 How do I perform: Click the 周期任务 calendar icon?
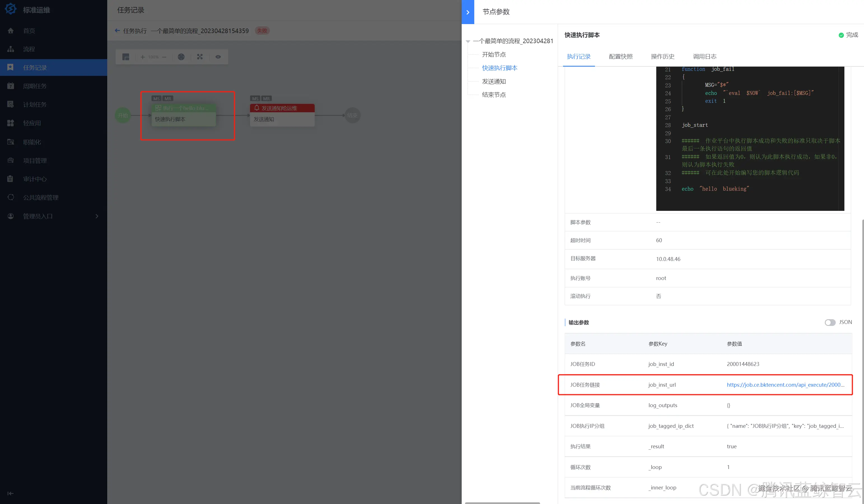[11, 86]
